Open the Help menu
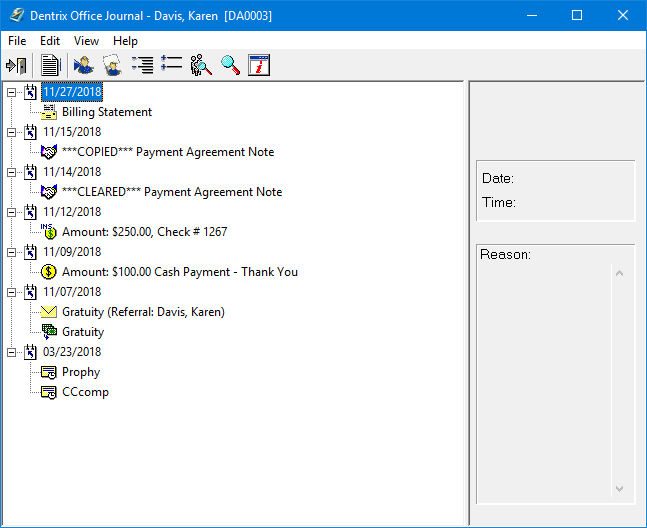The image size is (647, 528). pos(125,41)
